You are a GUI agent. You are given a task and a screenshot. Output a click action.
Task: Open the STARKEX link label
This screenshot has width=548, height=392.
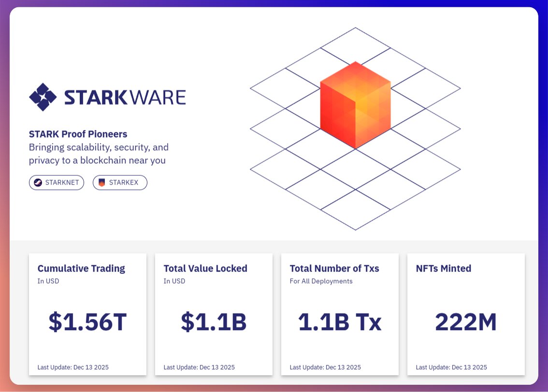point(124,183)
